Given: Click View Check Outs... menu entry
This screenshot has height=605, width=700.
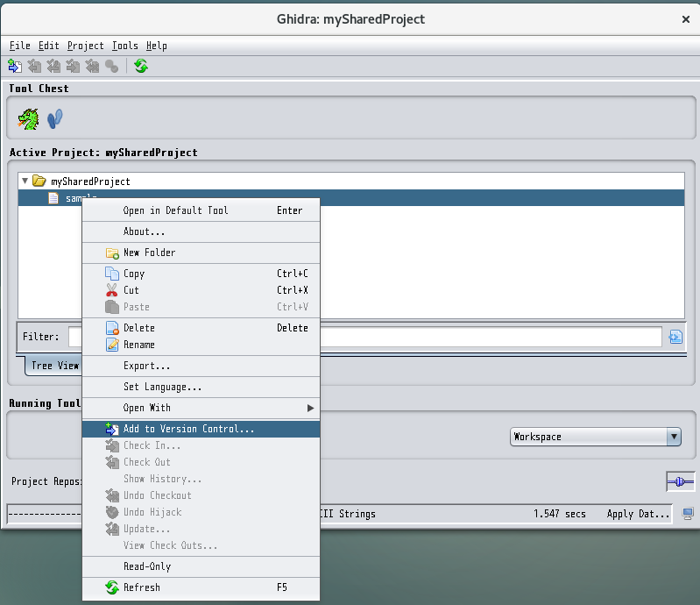Looking at the screenshot, I should pyautogui.click(x=201, y=545).
